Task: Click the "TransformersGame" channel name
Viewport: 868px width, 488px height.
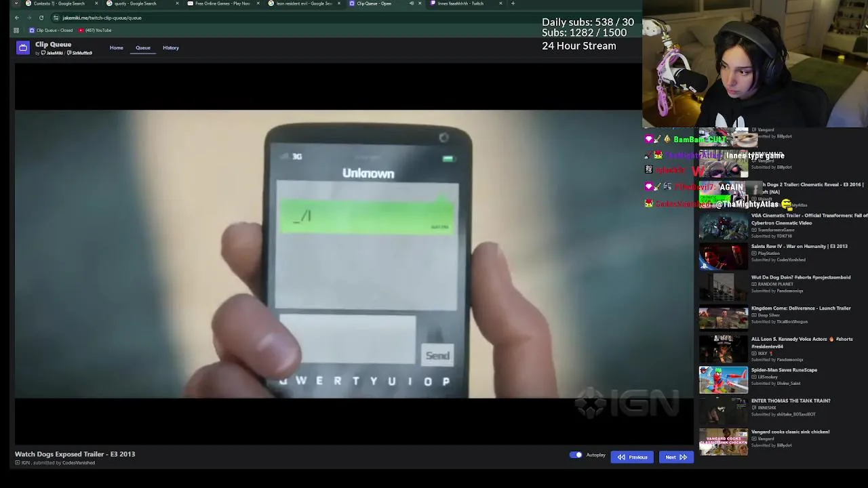Action: [x=776, y=230]
